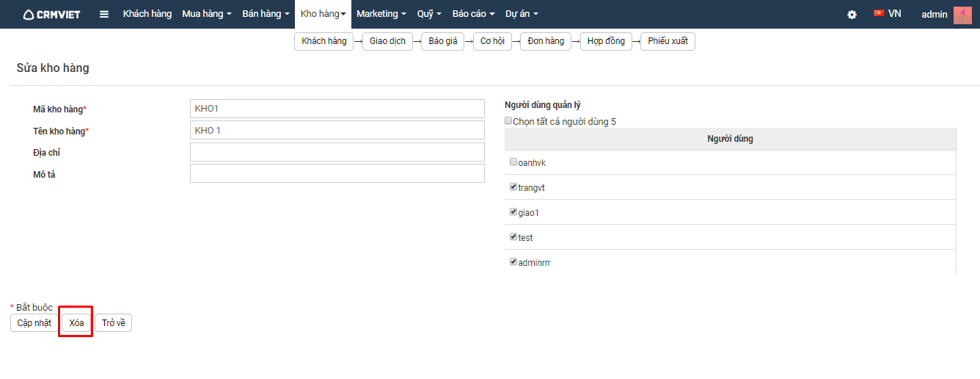Expand the Mua hàng dropdown menu

pyautogui.click(x=207, y=14)
